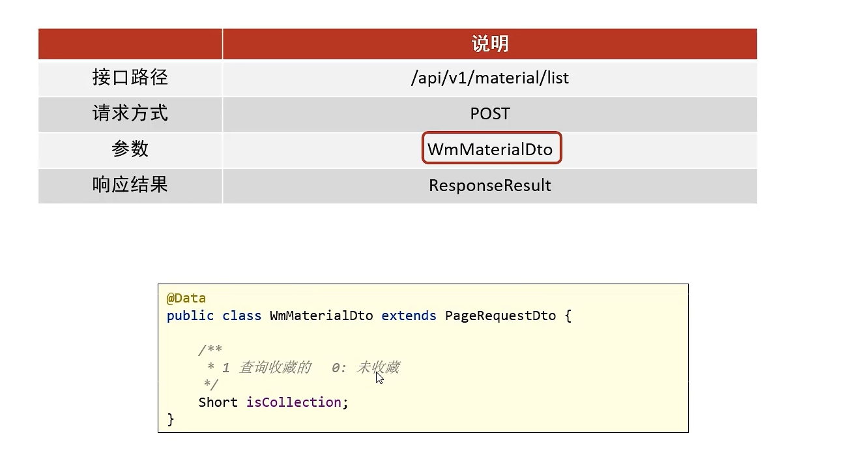
Task: Select the "响应结果" row label
Action: pos(130,185)
